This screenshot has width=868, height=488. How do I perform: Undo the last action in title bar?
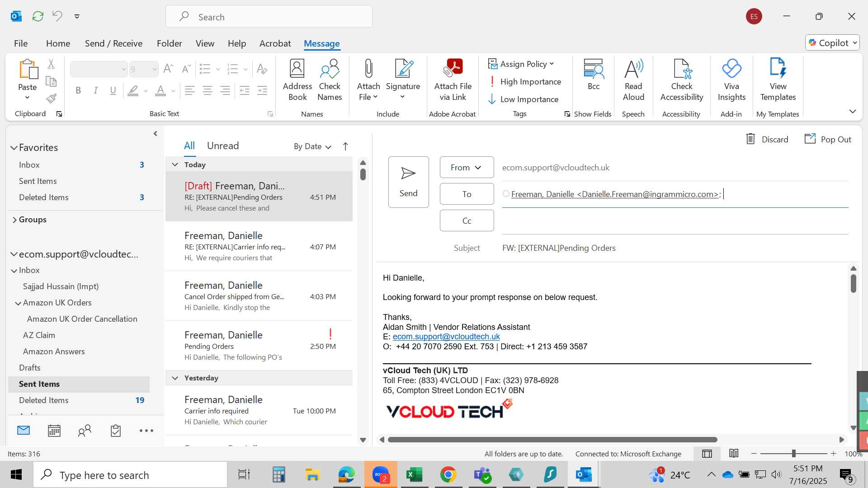click(x=57, y=16)
